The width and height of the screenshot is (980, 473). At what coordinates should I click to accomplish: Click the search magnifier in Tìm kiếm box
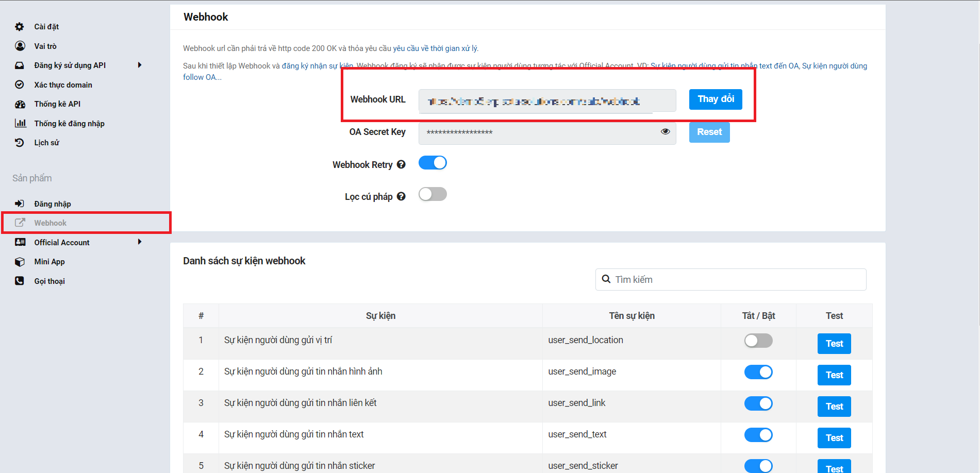[x=606, y=279]
